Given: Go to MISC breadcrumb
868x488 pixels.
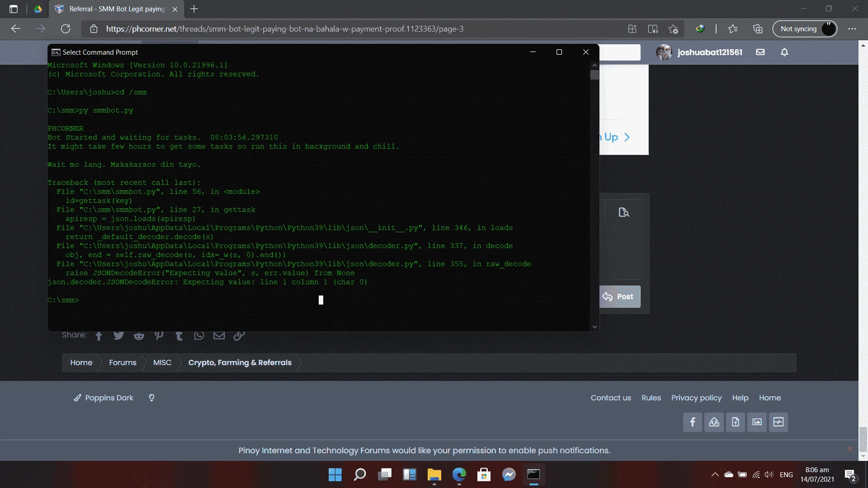Looking at the screenshot, I should (x=162, y=363).
